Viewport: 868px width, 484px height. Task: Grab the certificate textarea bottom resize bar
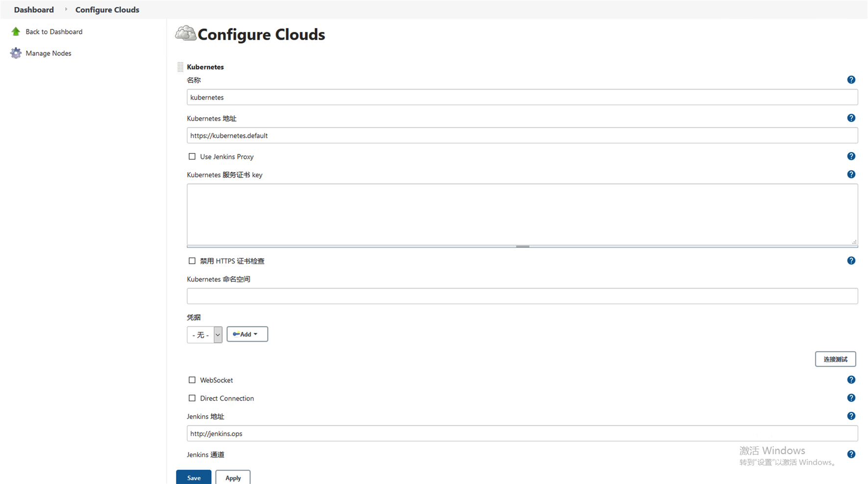click(x=522, y=247)
